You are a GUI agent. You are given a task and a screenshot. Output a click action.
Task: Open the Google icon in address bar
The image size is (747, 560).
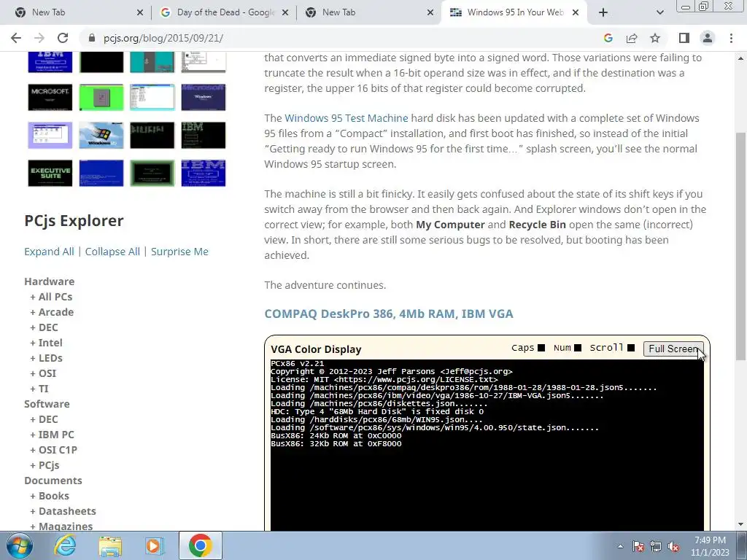(608, 38)
